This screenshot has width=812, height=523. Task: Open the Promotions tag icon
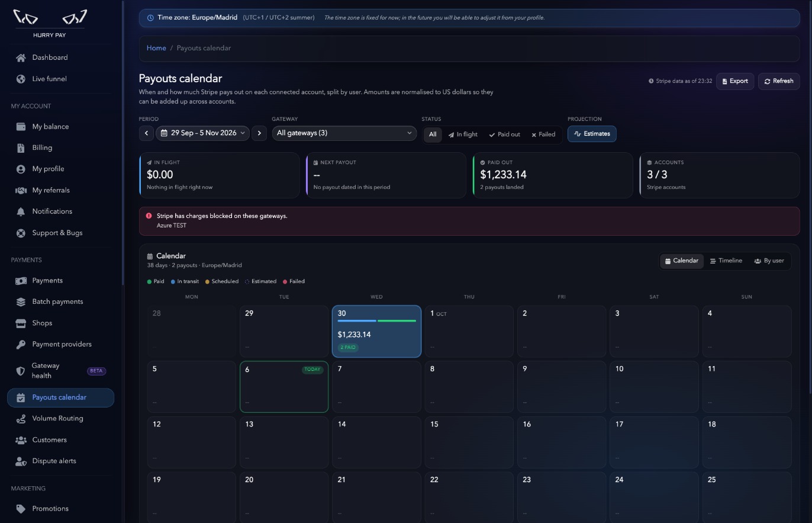tap(21, 509)
